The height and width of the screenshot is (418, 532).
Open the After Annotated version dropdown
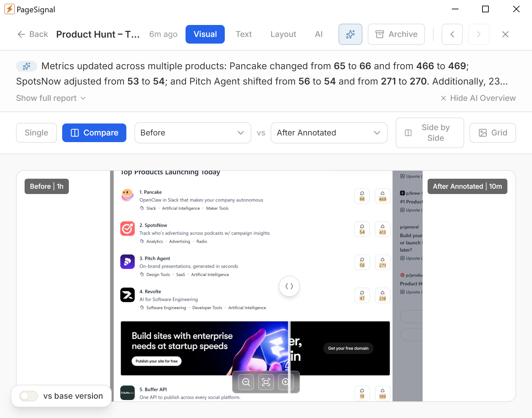pyautogui.click(x=329, y=133)
